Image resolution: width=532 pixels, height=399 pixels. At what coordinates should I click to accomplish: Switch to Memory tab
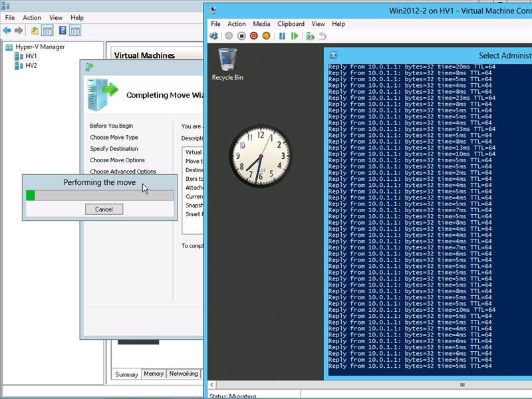pos(154,374)
